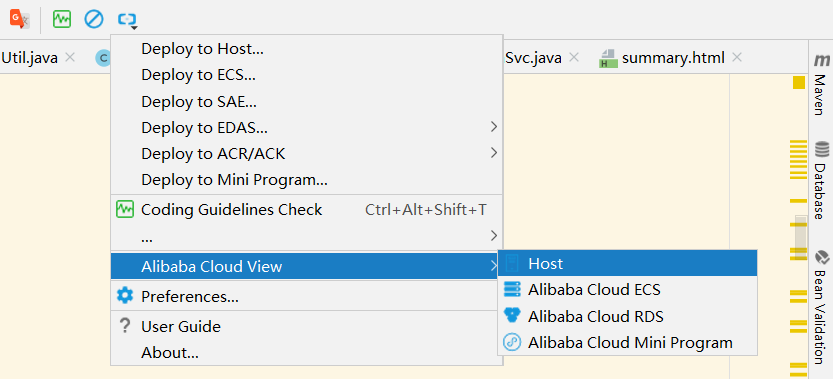Screen dimensions: 833x379
Task: Select Alibaba Cloud RDS view
Action: [627, 316]
